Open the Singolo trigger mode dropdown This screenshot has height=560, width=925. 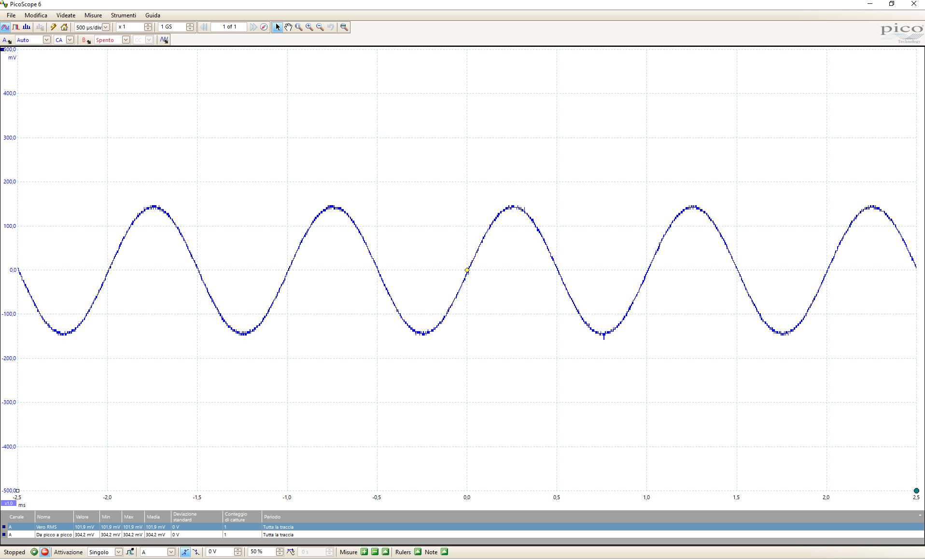[118, 552]
